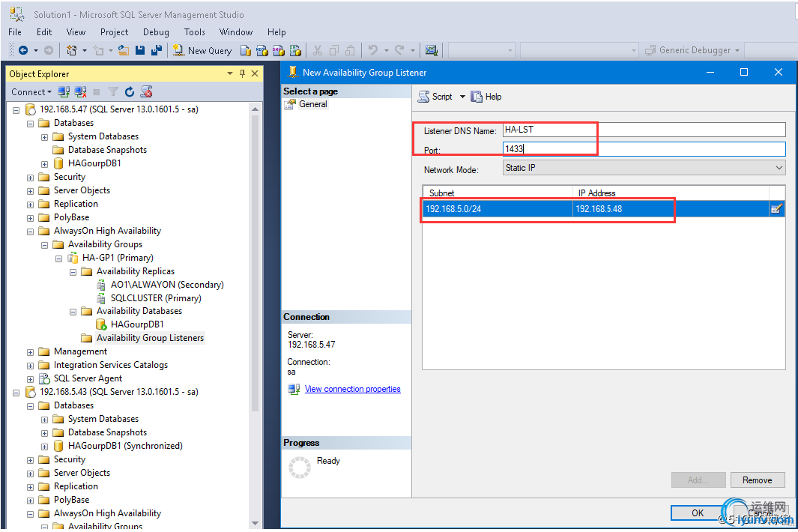This screenshot has height=532, width=798.
Task: Select the Availability Group Listeners folder
Action: click(150, 338)
